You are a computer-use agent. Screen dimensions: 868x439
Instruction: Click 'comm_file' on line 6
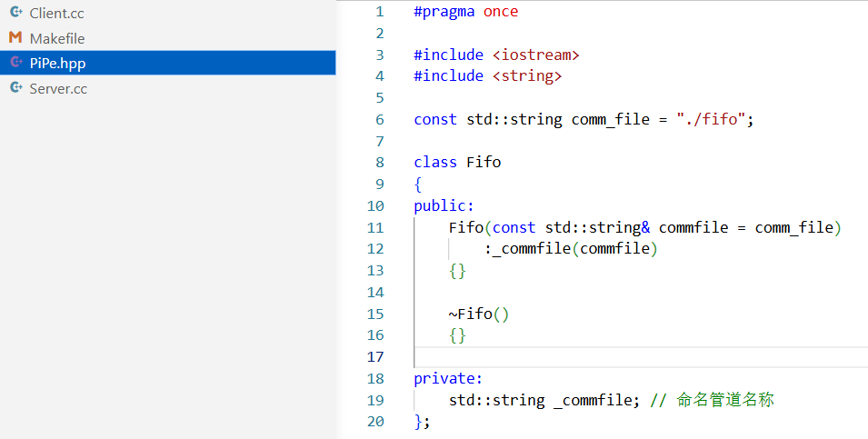[611, 120]
